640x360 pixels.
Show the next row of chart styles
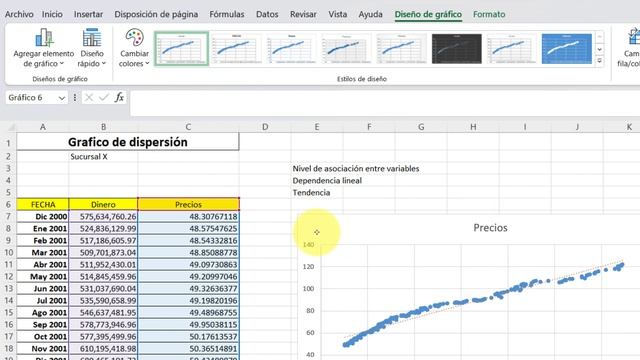(x=600, y=49)
